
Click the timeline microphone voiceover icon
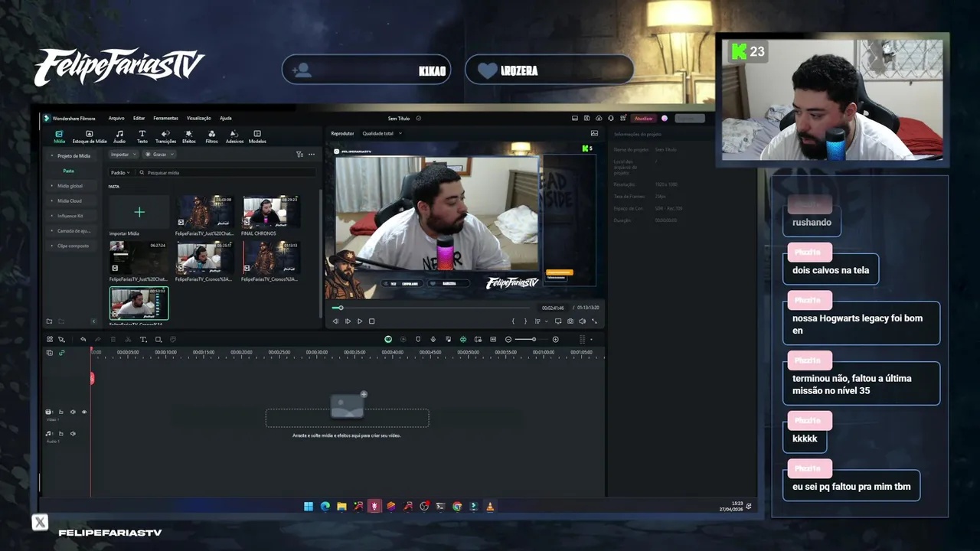[x=433, y=340]
